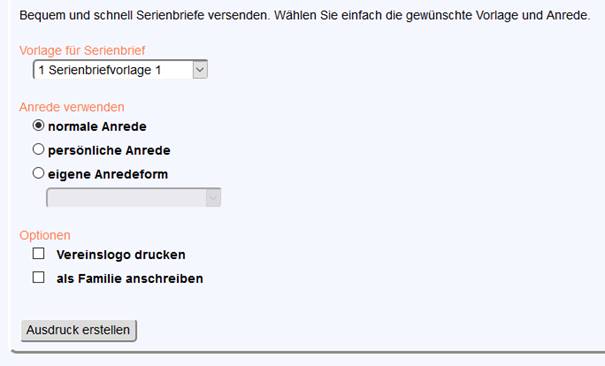Image resolution: width=605 pixels, height=366 pixels.
Task: Choose the persönliche Anrede radio option
Action: (38, 149)
